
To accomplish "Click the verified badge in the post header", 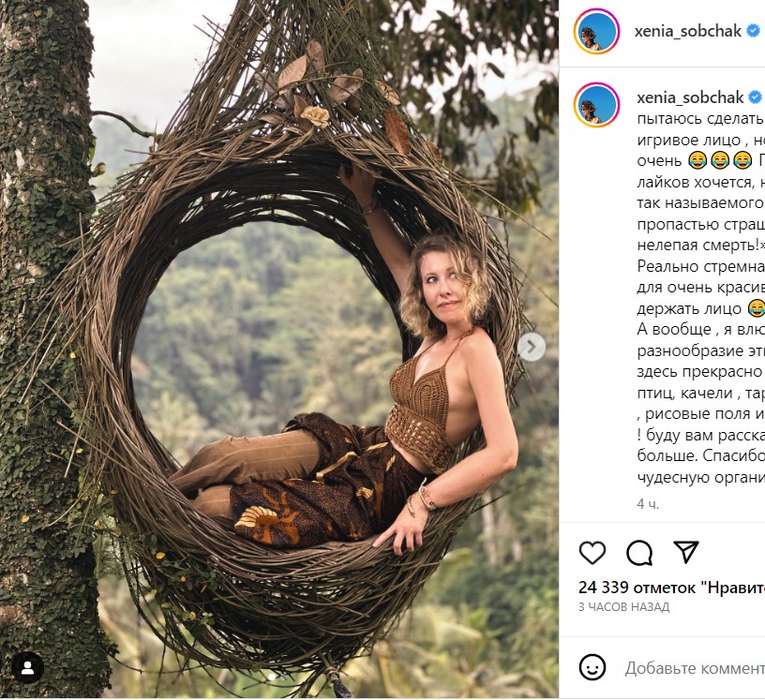I will (752, 31).
